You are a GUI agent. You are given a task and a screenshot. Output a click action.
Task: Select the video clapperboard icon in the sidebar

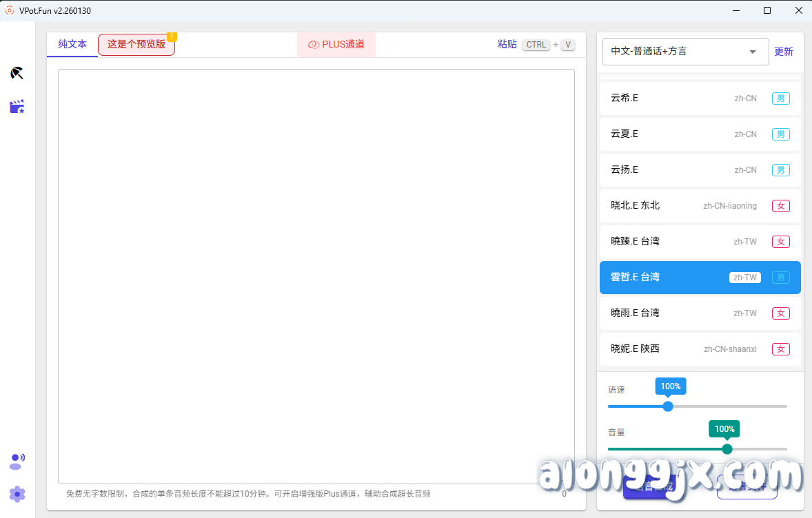17,107
